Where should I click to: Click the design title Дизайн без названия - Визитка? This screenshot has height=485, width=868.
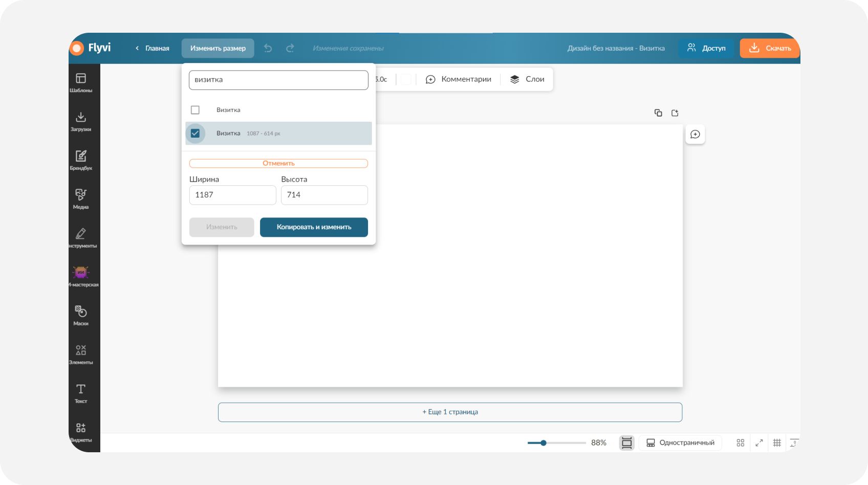pos(616,48)
